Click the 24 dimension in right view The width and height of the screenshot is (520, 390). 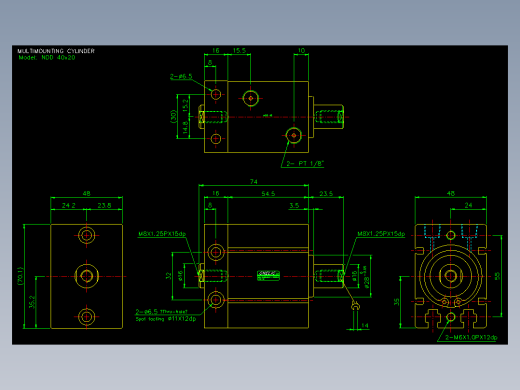[x=468, y=205]
